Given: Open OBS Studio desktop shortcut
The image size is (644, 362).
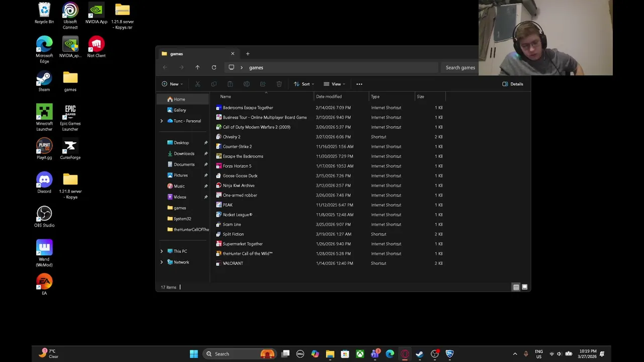Looking at the screenshot, I should point(44,217).
